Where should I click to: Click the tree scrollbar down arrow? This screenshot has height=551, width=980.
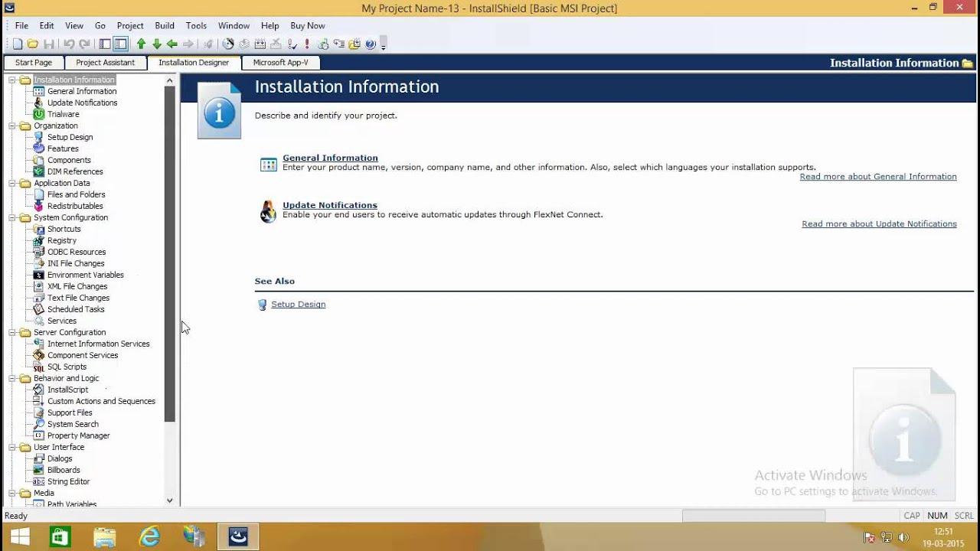click(x=170, y=500)
